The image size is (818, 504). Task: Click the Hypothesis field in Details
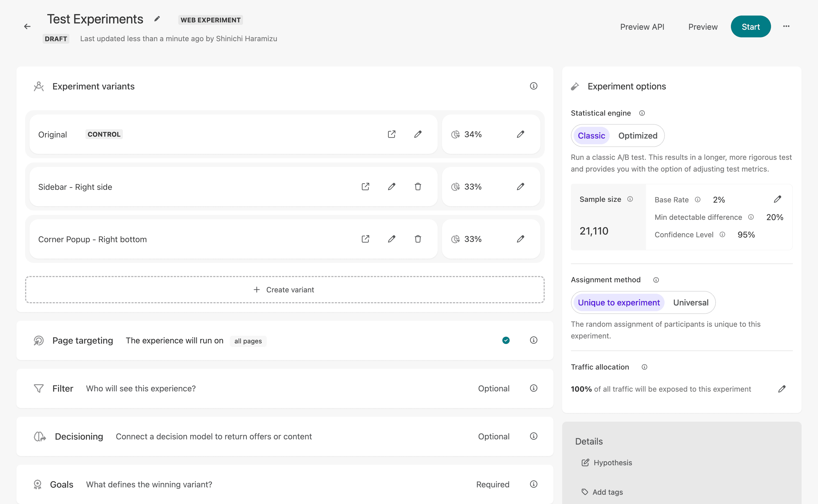[x=612, y=463]
